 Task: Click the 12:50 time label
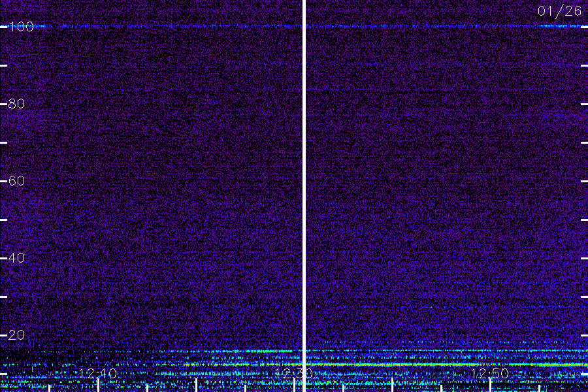click(489, 373)
